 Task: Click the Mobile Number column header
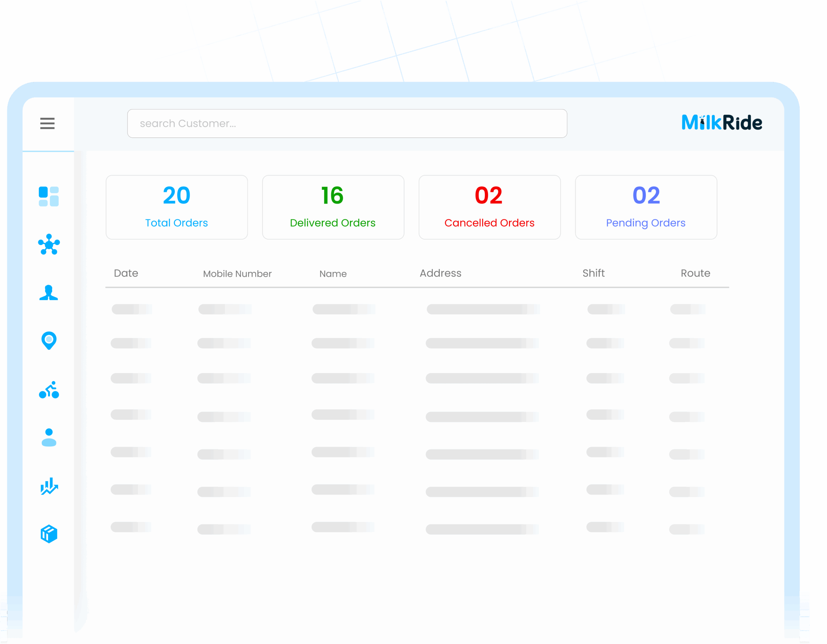(x=237, y=274)
